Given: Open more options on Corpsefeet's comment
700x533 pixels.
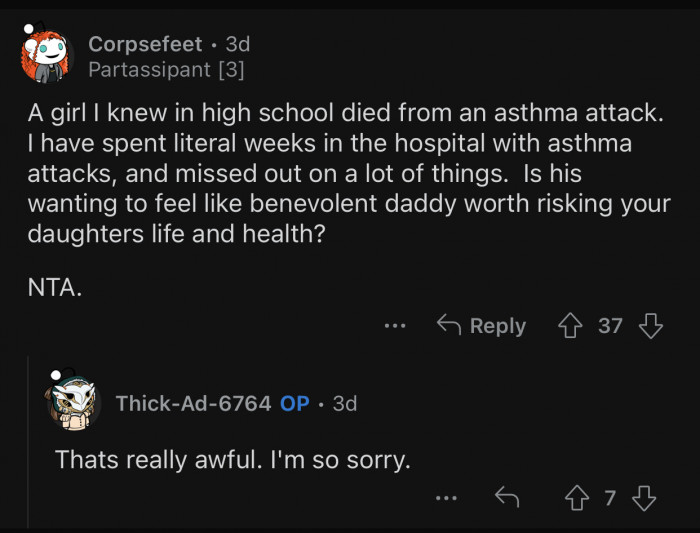Looking at the screenshot, I should pyautogui.click(x=395, y=326).
